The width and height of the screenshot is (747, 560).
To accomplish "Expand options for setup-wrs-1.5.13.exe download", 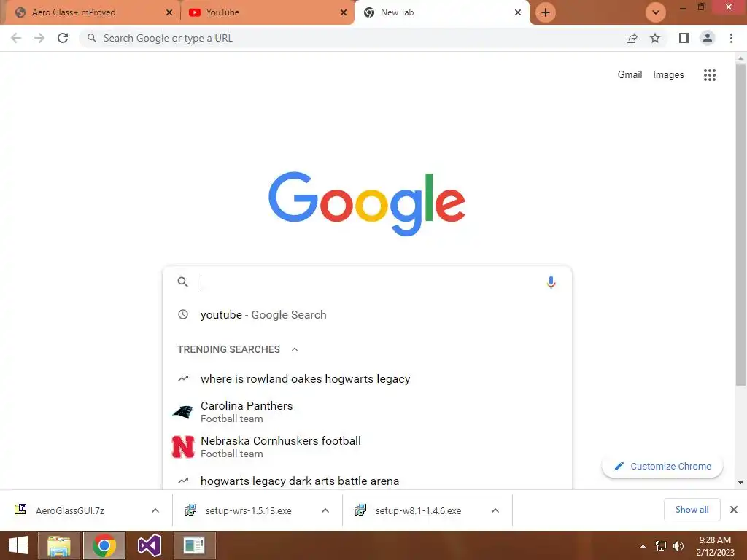I will coord(325,510).
